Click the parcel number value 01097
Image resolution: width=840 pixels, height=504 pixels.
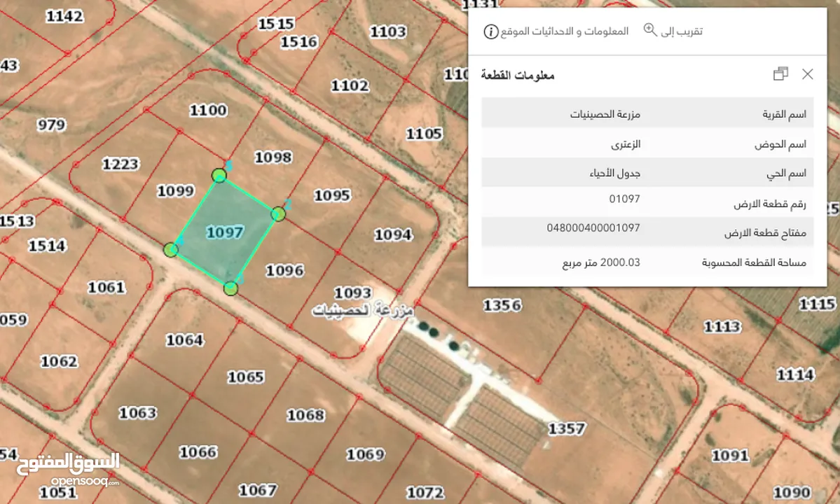[625, 199]
